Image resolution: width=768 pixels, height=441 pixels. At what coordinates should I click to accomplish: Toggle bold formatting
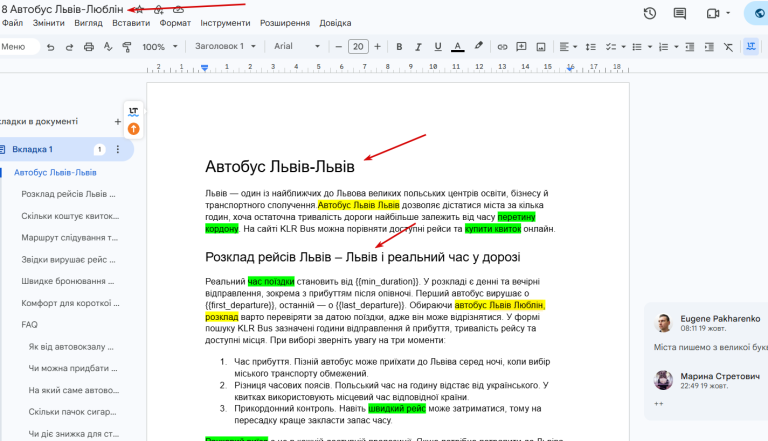(399, 47)
